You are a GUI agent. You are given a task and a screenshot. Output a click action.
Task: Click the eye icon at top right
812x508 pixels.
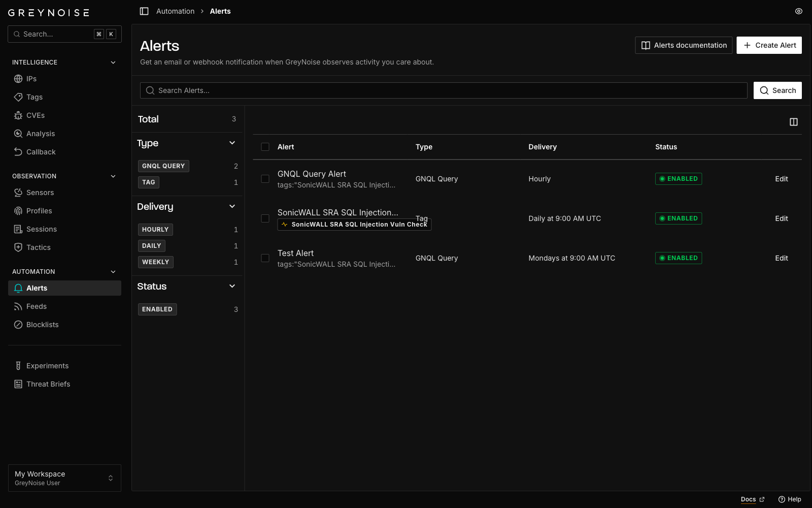(799, 11)
